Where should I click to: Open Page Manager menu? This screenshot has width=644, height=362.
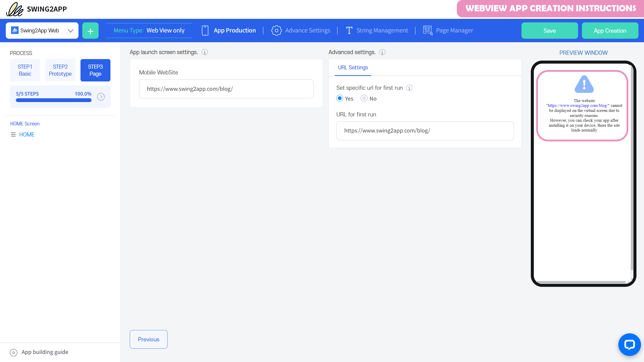(x=454, y=30)
